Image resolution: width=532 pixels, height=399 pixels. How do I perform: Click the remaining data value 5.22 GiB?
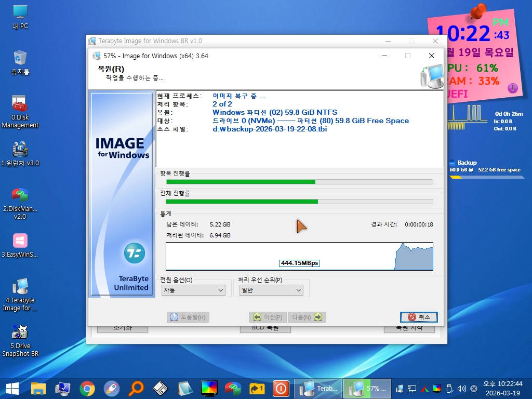[220, 224]
